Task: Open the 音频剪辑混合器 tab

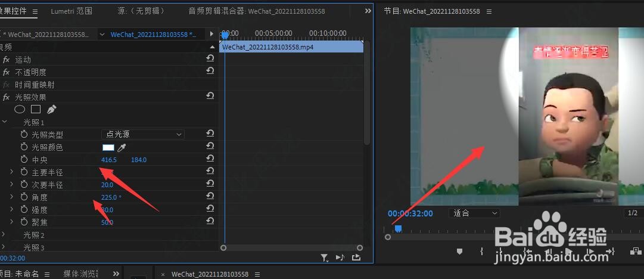Action: click(257, 11)
